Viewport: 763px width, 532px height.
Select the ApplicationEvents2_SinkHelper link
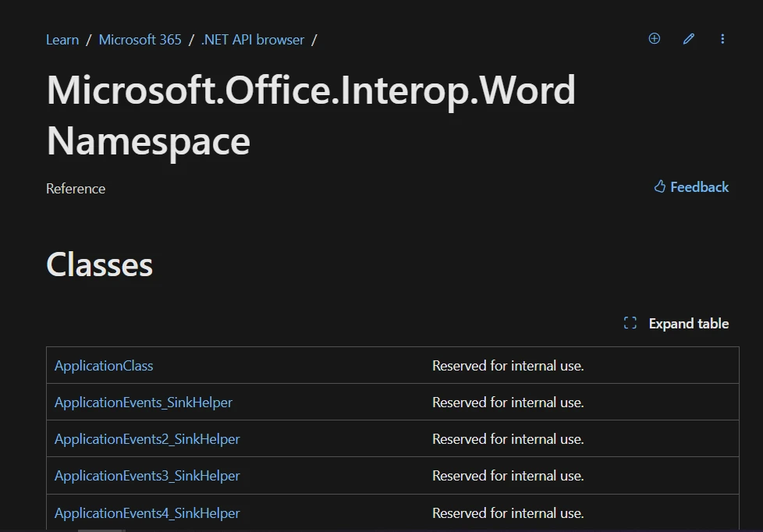coord(147,439)
